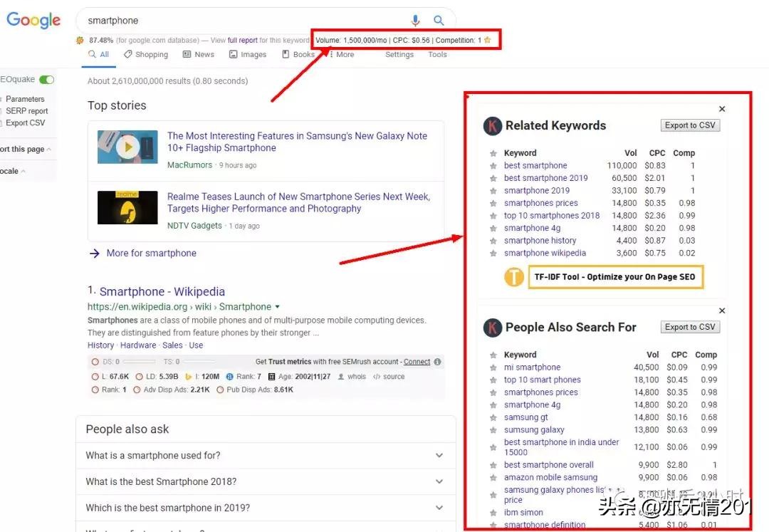Star the 'best smartphone' keyword
The width and height of the screenshot is (769, 532).
tap(493, 166)
